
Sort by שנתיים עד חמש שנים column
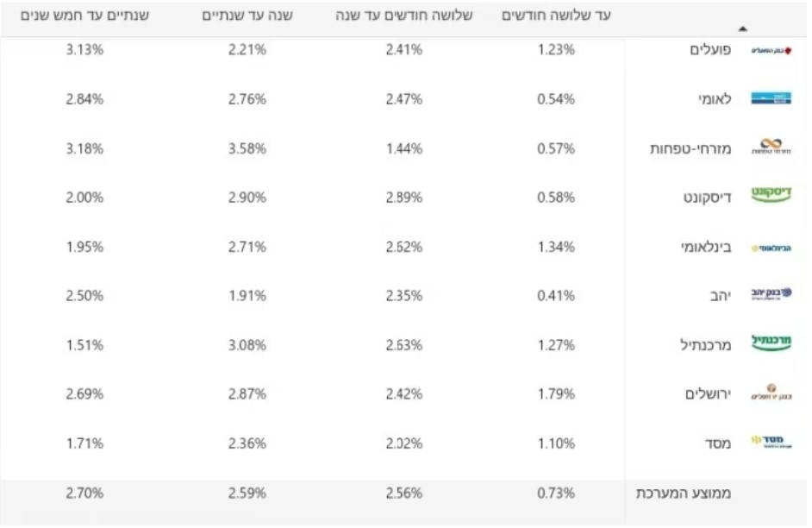coord(84,16)
